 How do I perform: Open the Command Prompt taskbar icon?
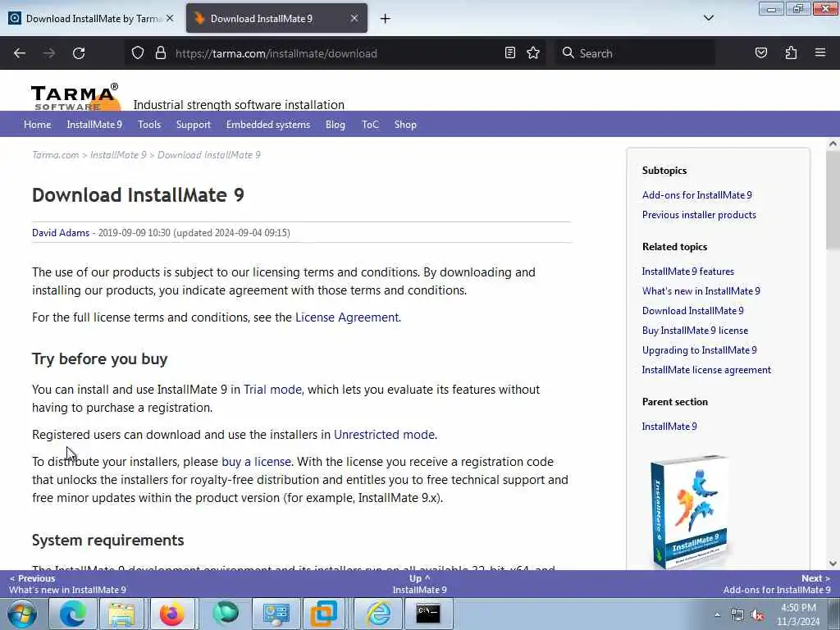428,614
